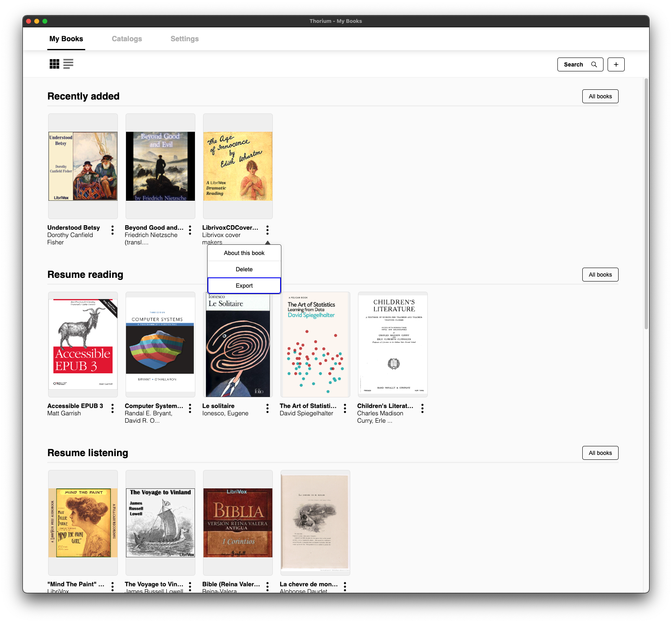Open the My Books tab
This screenshot has height=623, width=672.
coord(66,39)
